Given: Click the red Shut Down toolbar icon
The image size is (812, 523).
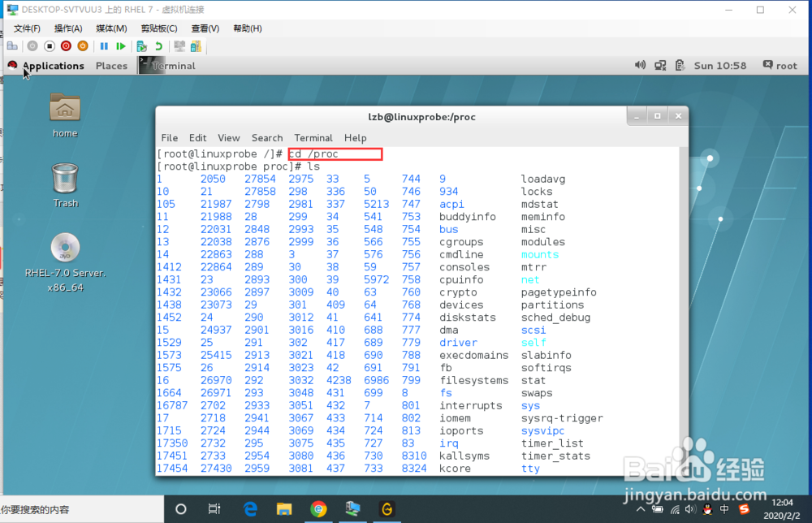Looking at the screenshot, I should tap(66, 46).
